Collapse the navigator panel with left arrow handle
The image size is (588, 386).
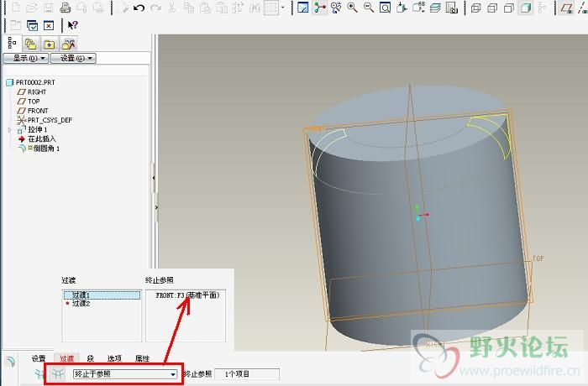154,178
